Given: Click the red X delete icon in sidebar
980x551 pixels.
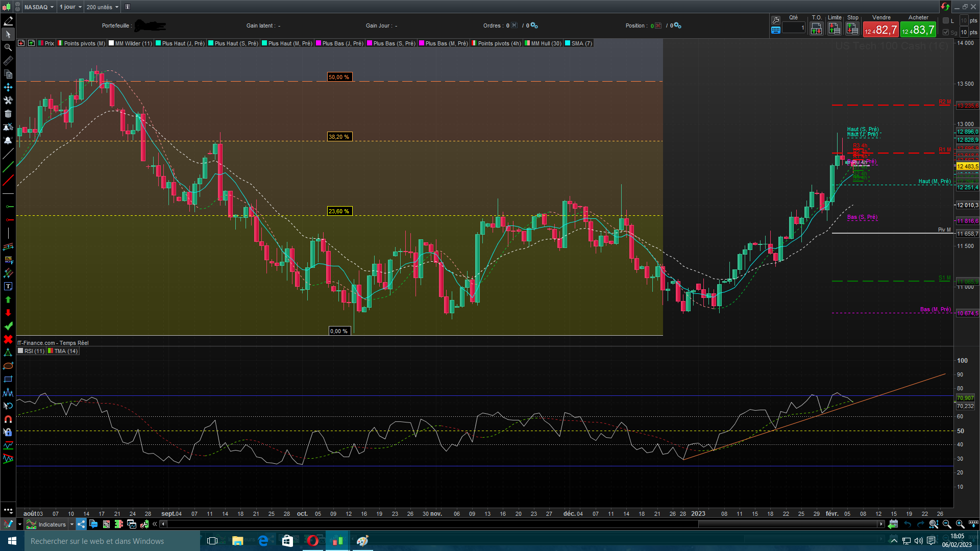Looking at the screenshot, I should pyautogui.click(x=8, y=339).
